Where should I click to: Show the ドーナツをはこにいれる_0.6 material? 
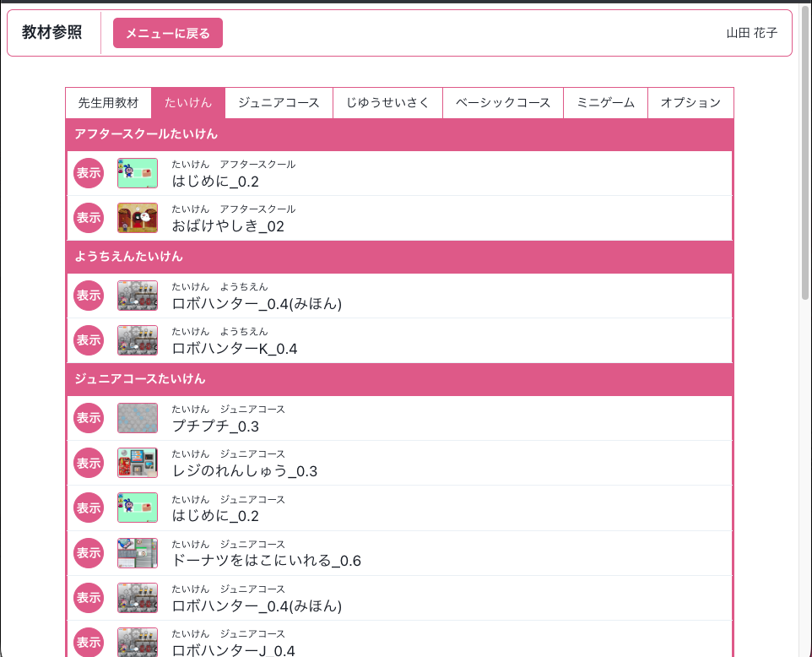pyautogui.click(x=89, y=553)
